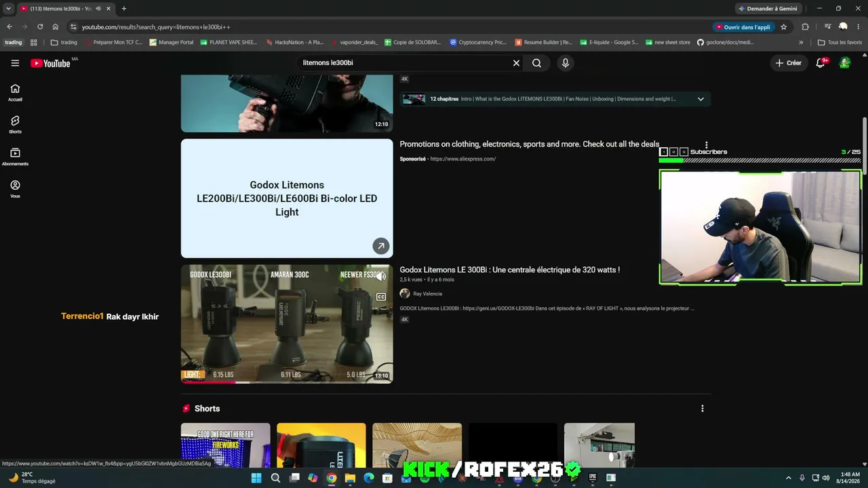Viewport: 868px width, 488px height.
Task: Open Windows taskbar search
Action: [275, 478]
